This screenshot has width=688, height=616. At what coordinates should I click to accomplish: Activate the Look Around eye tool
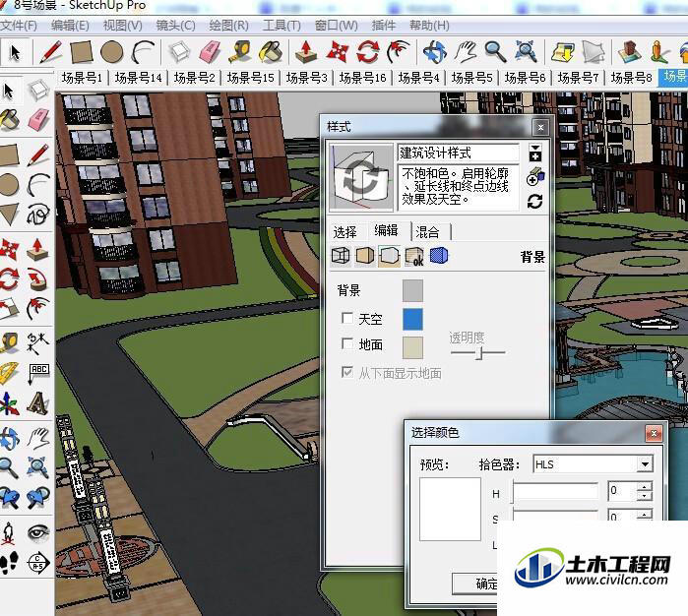point(38,532)
